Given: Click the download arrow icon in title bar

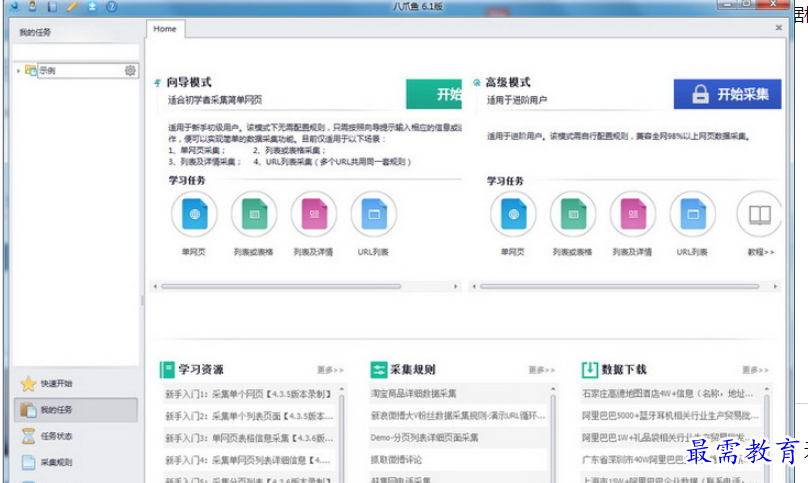Looking at the screenshot, I should [x=92, y=6].
